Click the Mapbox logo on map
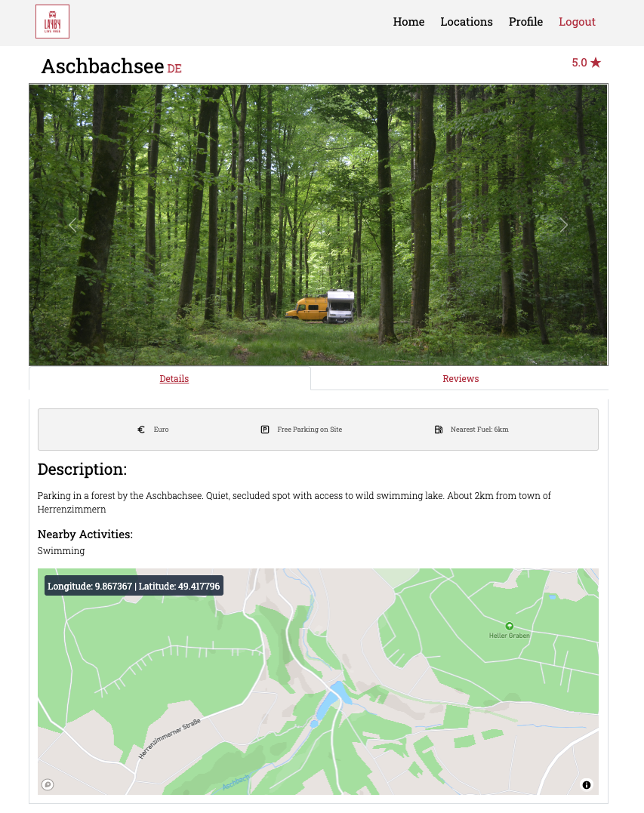644x813 pixels. 48,784
